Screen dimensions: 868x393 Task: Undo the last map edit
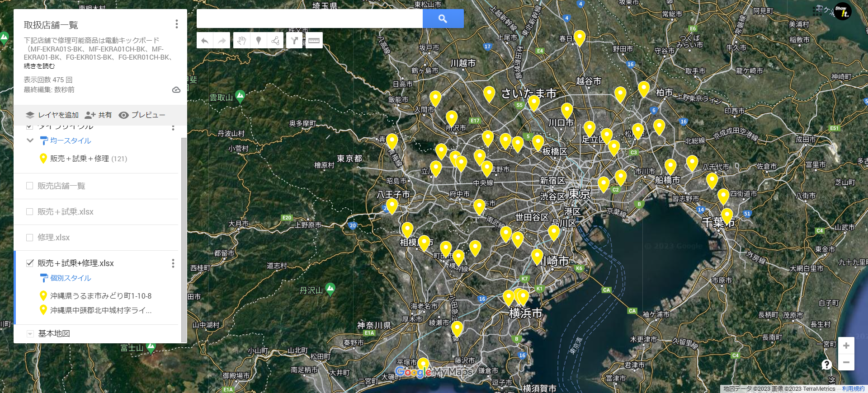(205, 41)
